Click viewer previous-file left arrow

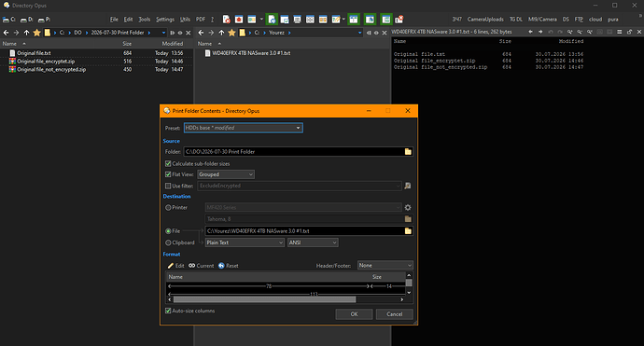click(x=531, y=32)
